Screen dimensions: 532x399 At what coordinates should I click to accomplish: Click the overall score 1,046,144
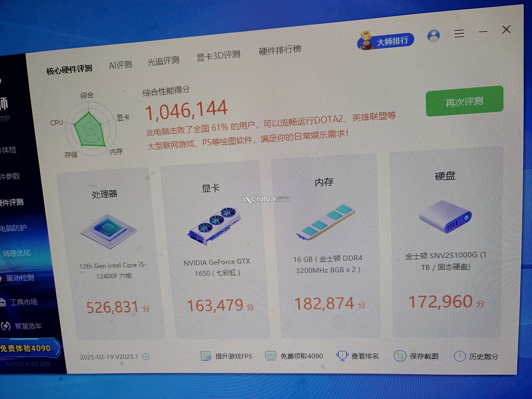coord(186,111)
